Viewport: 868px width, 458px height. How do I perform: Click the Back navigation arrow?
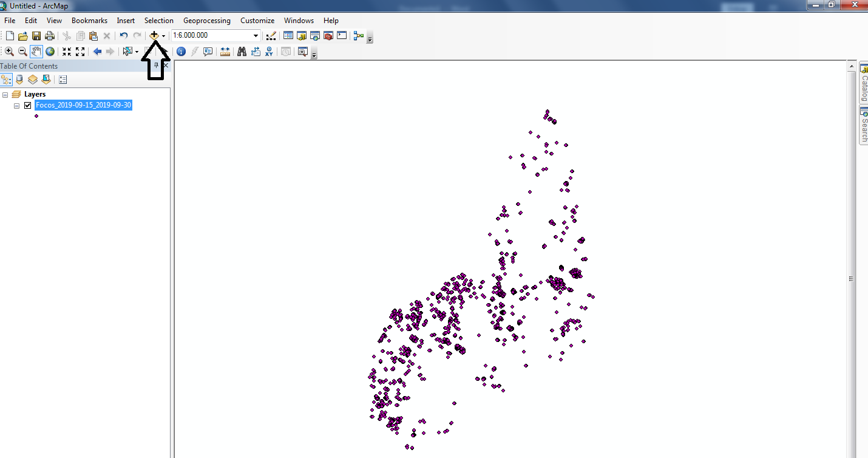tap(97, 52)
